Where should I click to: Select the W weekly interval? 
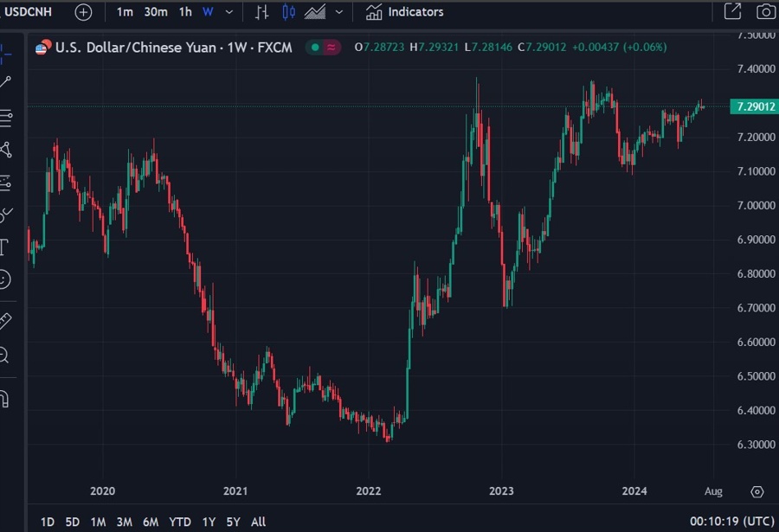click(206, 11)
